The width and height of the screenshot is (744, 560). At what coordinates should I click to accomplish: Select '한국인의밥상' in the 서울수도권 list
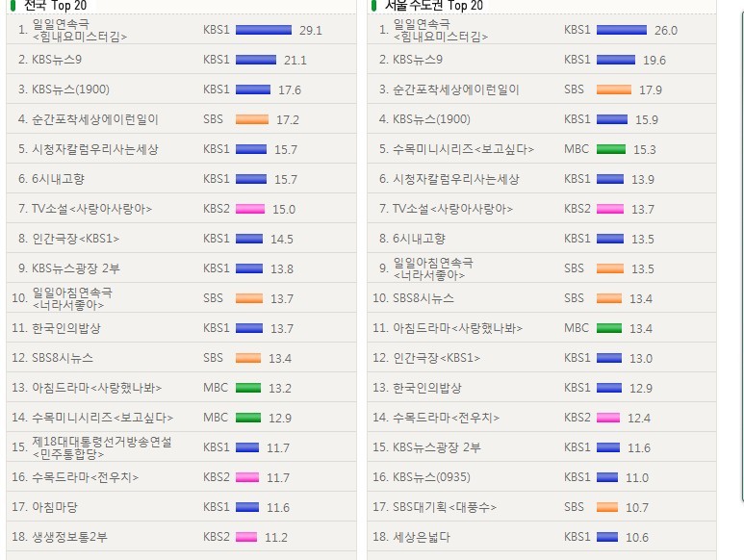point(427,388)
